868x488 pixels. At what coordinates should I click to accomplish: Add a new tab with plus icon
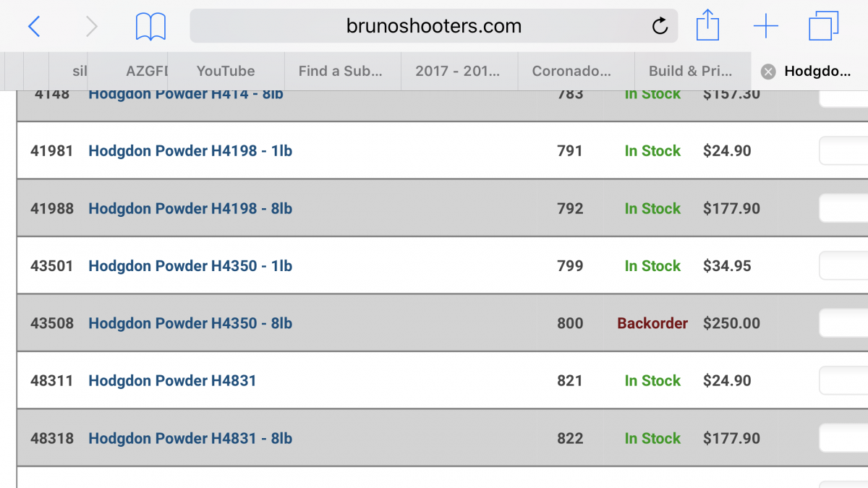pos(765,27)
